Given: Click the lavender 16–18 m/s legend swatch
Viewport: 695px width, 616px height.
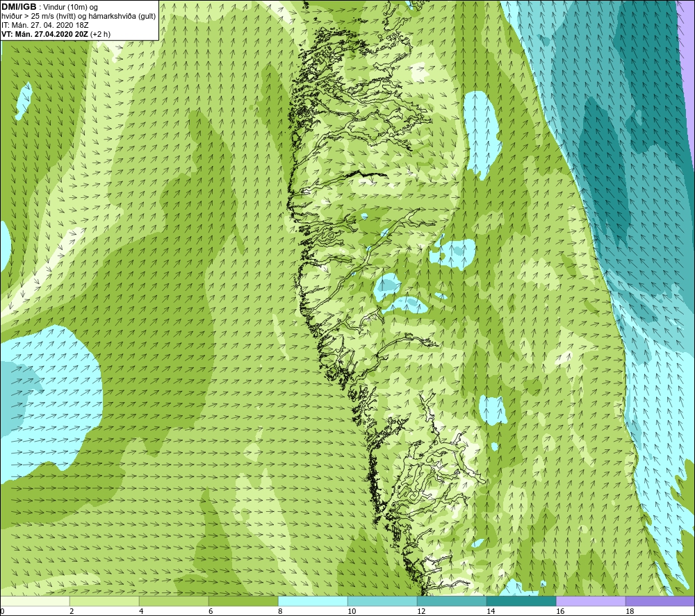Looking at the screenshot, I should click(x=591, y=601).
